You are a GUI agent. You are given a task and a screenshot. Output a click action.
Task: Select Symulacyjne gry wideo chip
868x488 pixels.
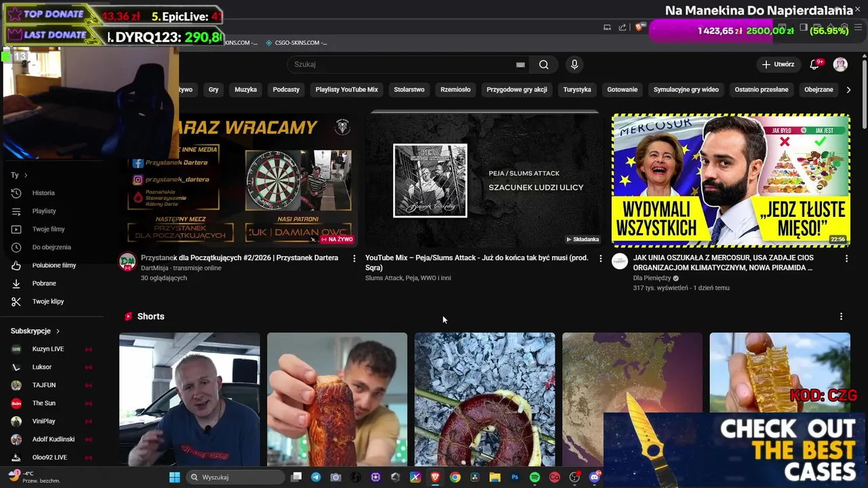[x=686, y=89]
